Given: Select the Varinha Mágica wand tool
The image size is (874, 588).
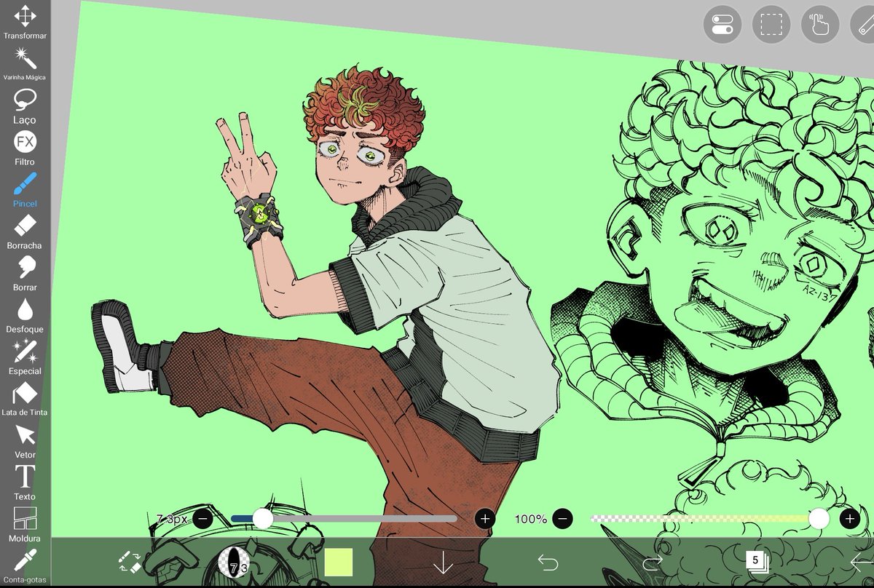Looking at the screenshot, I should (x=25, y=64).
